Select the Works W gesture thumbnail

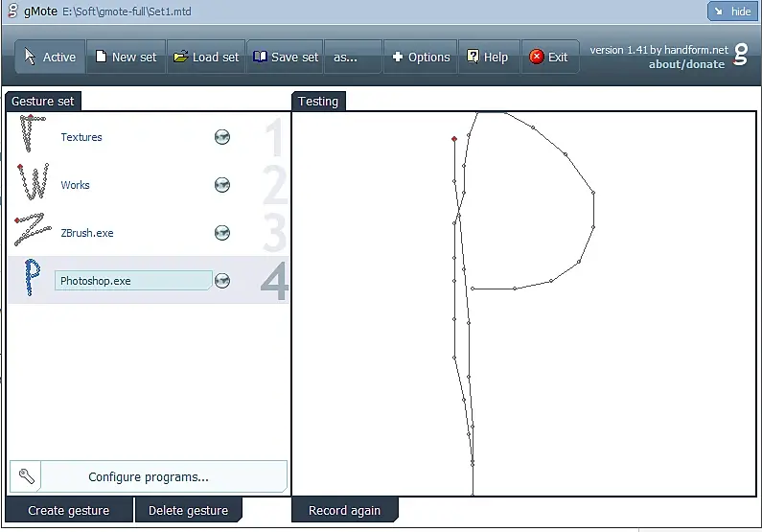[33, 182]
